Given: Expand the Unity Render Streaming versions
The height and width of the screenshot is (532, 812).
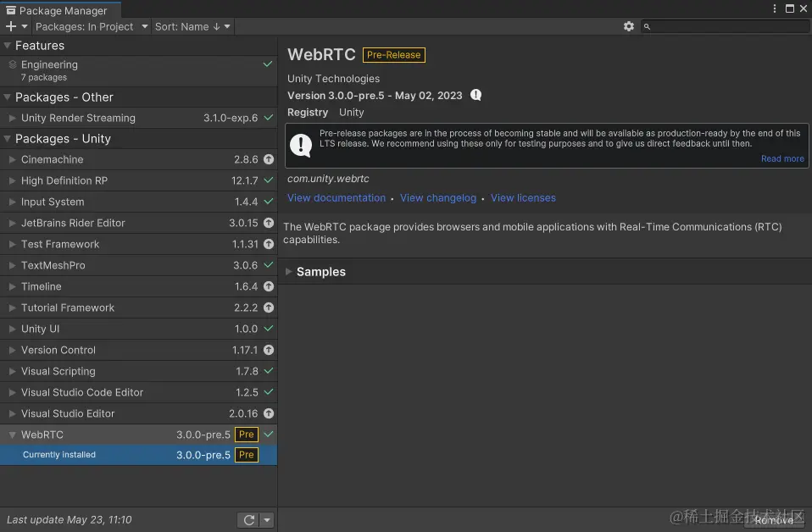Looking at the screenshot, I should [x=13, y=118].
